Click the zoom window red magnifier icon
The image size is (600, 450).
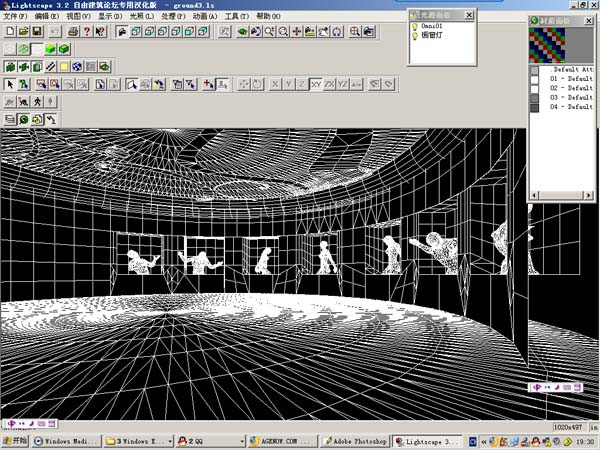[355, 31]
